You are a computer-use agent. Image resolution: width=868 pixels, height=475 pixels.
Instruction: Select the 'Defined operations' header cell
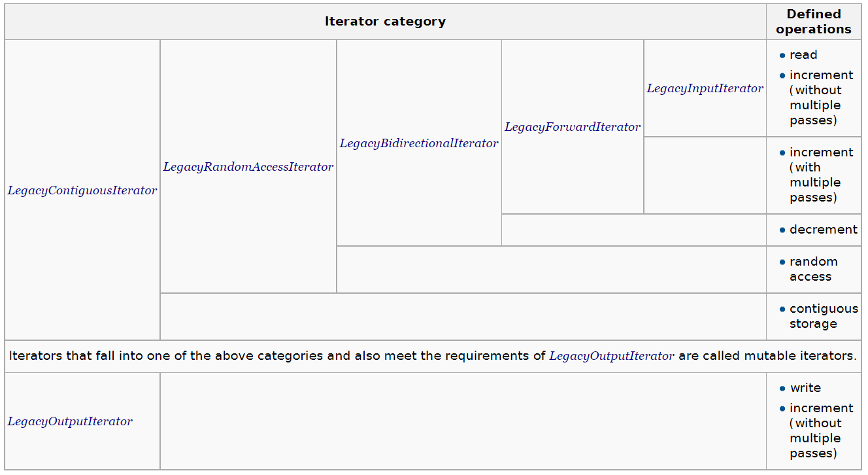tap(814, 22)
